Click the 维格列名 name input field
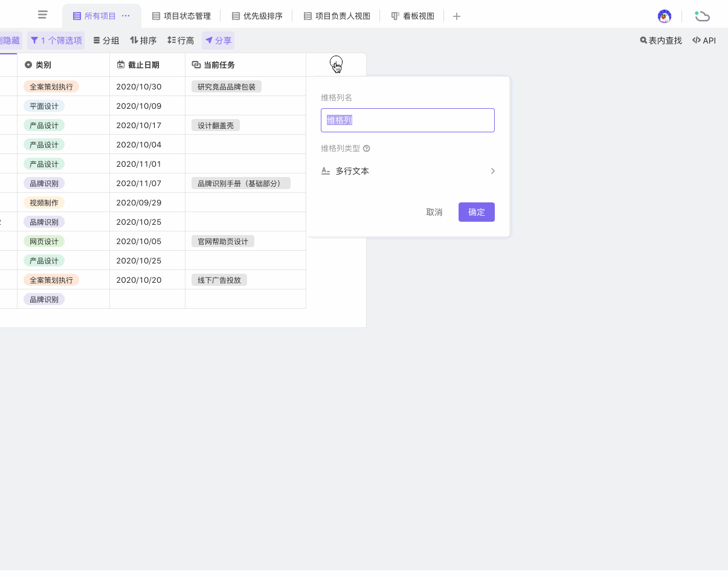This screenshot has height=577, width=728. pos(408,120)
